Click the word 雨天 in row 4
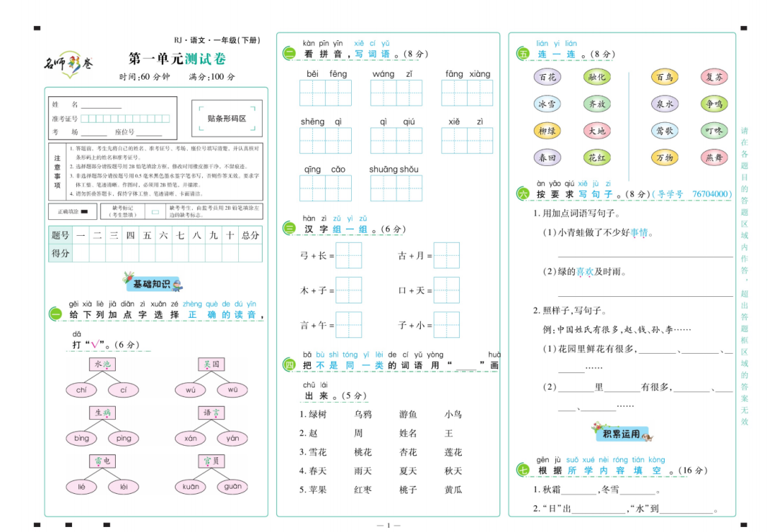The width and height of the screenshot is (777, 532). coord(363,471)
